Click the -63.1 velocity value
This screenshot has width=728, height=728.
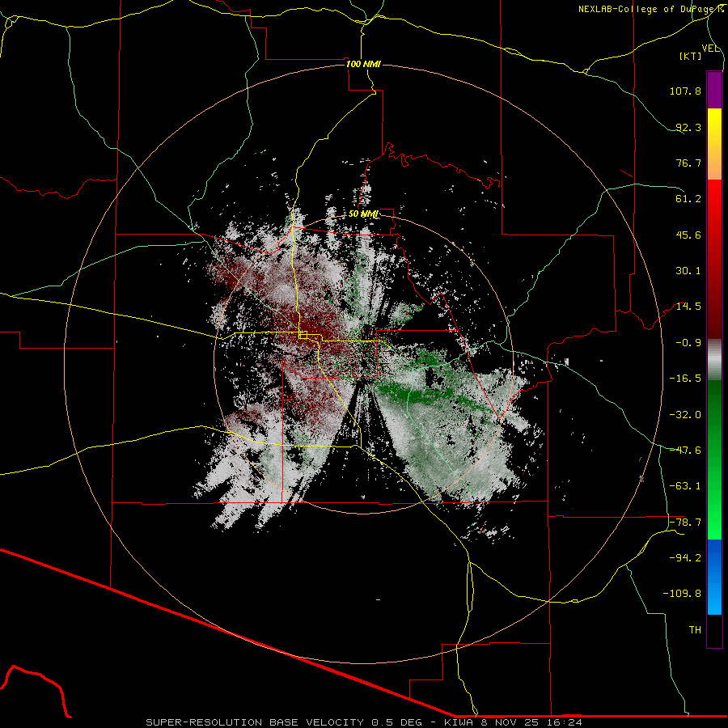click(685, 486)
